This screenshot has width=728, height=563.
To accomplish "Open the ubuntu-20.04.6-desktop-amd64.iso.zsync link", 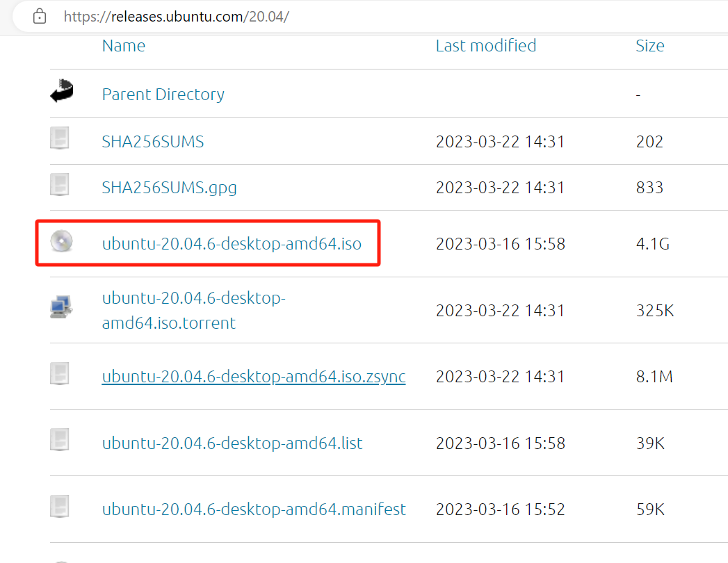I will coord(254,377).
